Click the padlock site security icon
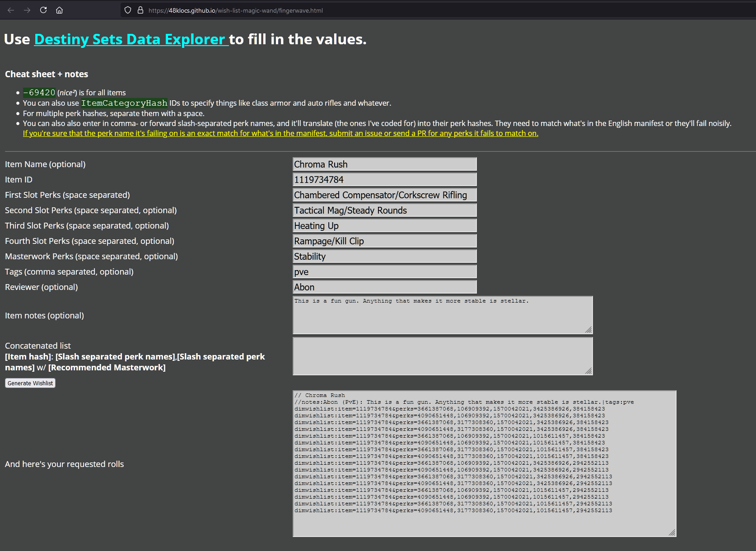The image size is (756, 551). click(140, 10)
